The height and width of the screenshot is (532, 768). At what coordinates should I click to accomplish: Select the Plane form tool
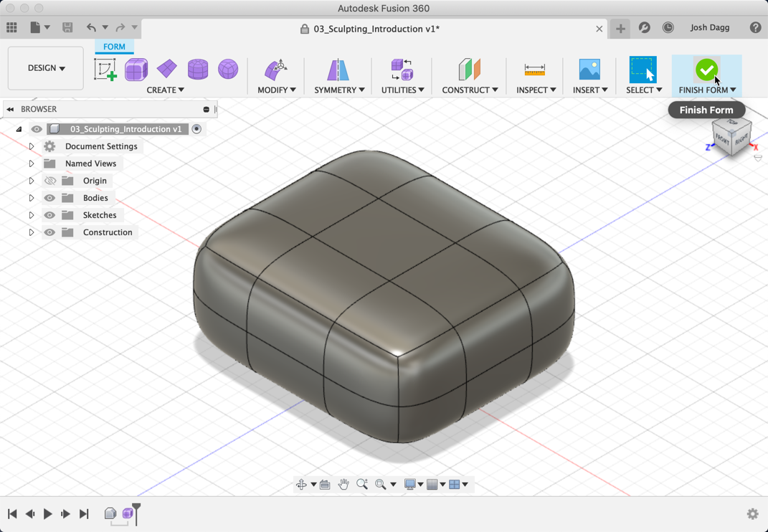[167, 69]
